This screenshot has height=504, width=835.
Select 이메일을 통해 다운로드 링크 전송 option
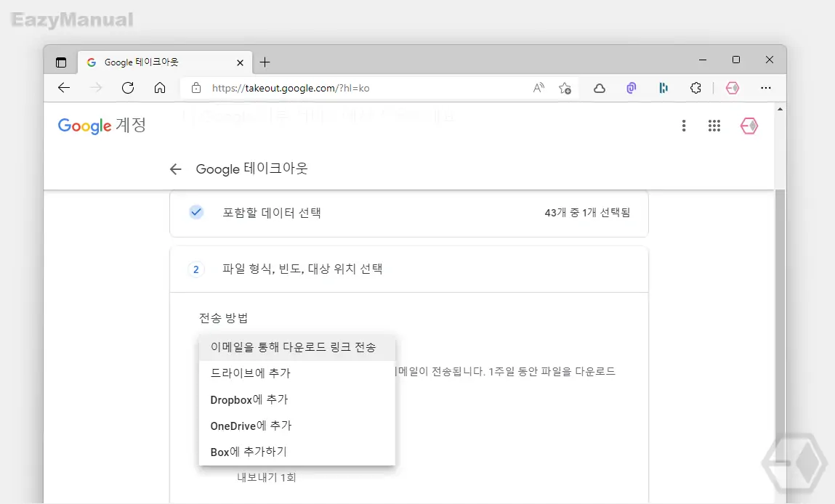coord(297,347)
